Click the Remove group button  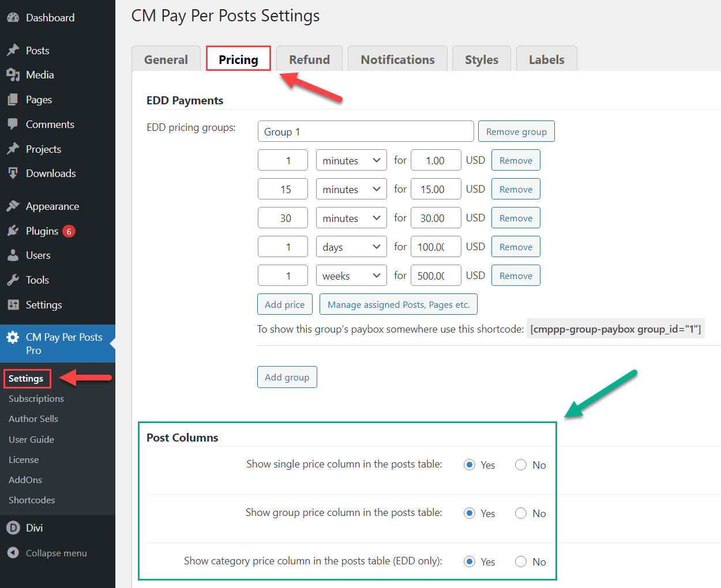click(x=516, y=131)
